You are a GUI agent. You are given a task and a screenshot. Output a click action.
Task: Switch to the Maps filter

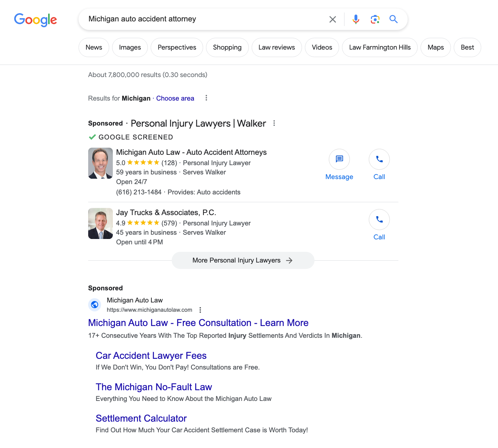pos(436,47)
